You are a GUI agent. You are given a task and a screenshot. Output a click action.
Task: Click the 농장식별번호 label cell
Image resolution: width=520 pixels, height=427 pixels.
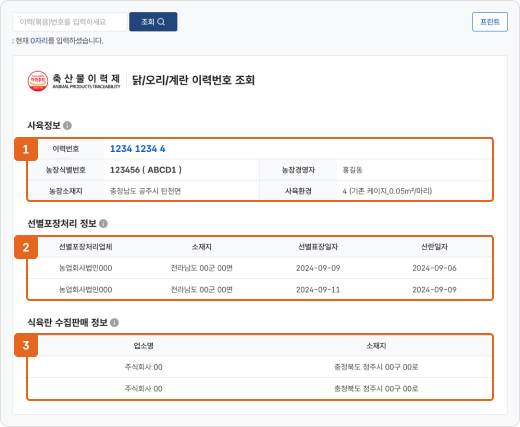click(66, 170)
